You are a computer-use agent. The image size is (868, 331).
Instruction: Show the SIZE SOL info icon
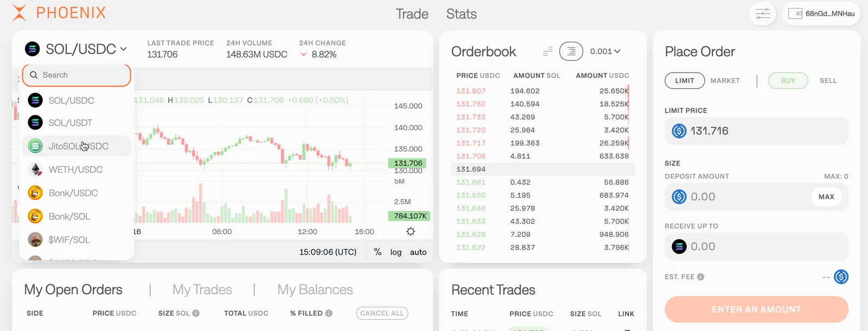click(196, 313)
